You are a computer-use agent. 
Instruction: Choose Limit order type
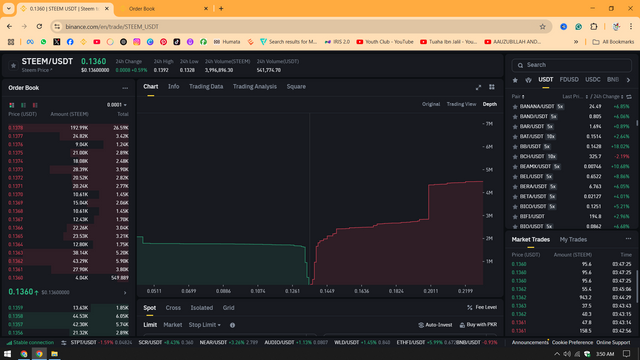coord(150,325)
